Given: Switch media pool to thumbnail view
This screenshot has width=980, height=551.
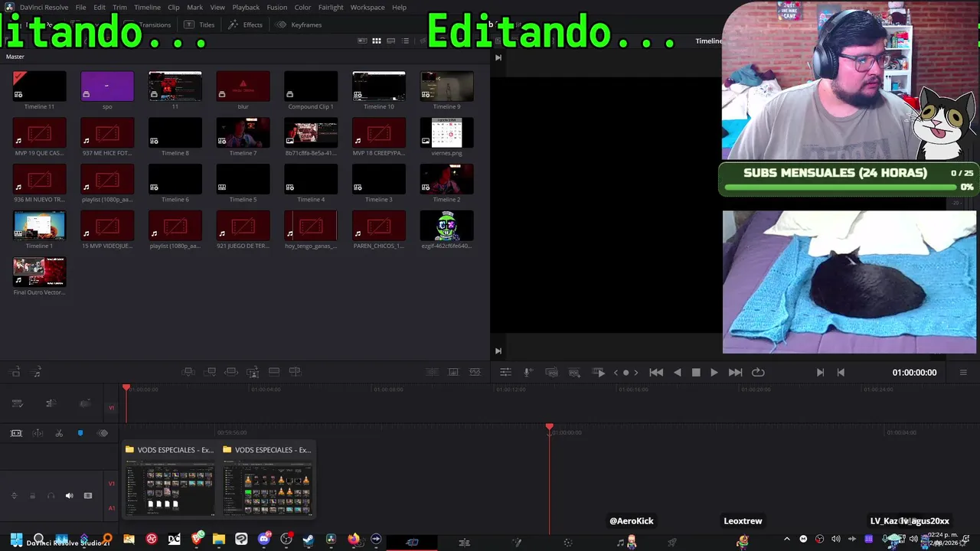Looking at the screenshot, I should (377, 41).
